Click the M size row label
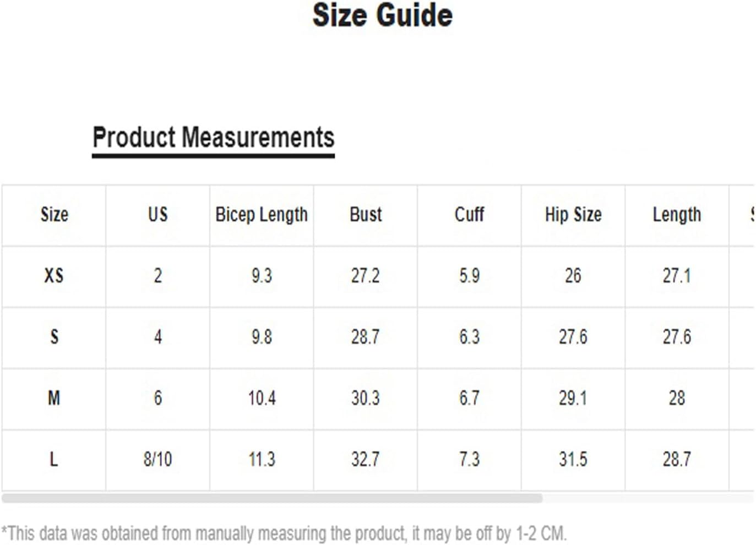Viewport: 756px width, 545px height. click(x=54, y=397)
